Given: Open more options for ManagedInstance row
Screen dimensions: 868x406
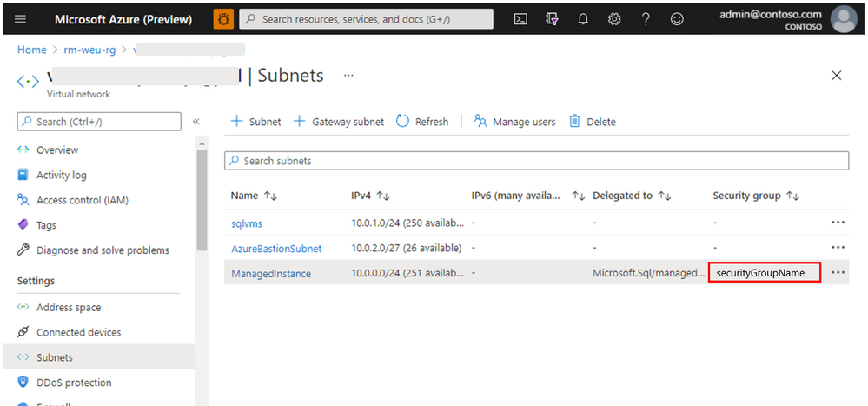Looking at the screenshot, I should click(x=838, y=273).
